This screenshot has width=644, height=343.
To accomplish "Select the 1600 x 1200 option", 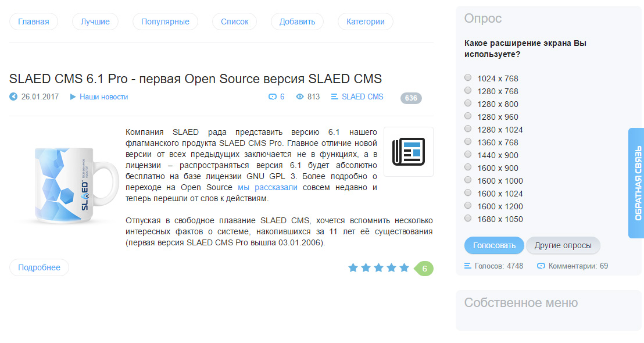I will tap(468, 205).
